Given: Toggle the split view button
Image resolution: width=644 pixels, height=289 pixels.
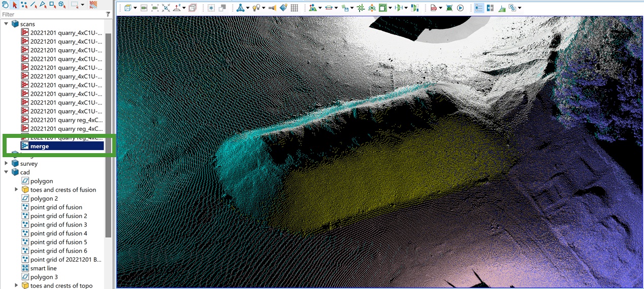Looking at the screenshot, I should click(x=490, y=8).
